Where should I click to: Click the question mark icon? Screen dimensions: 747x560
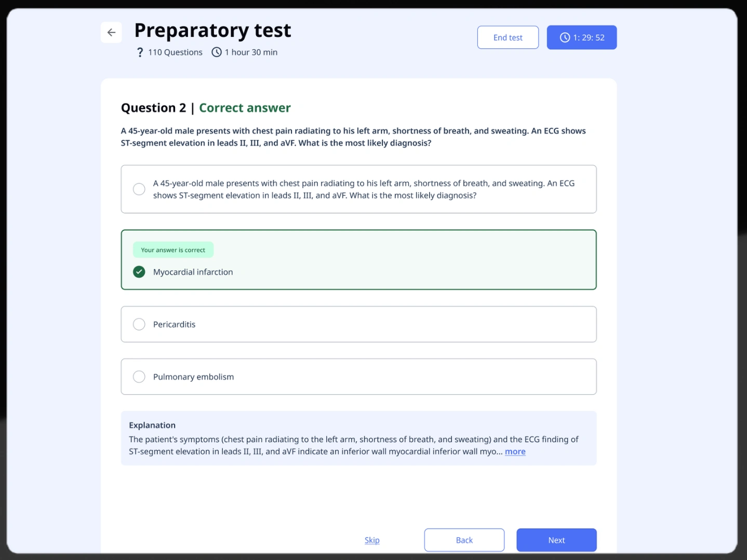click(140, 52)
